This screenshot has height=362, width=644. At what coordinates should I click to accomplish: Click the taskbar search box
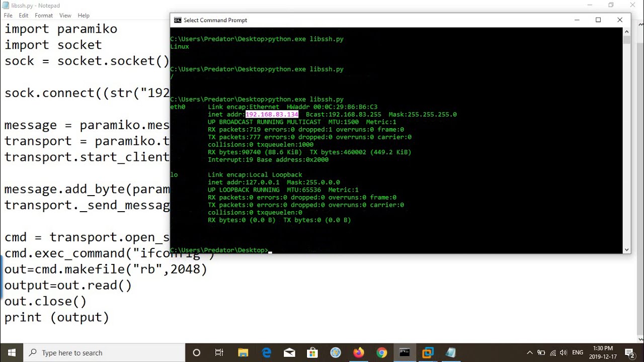tap(104, 352)
